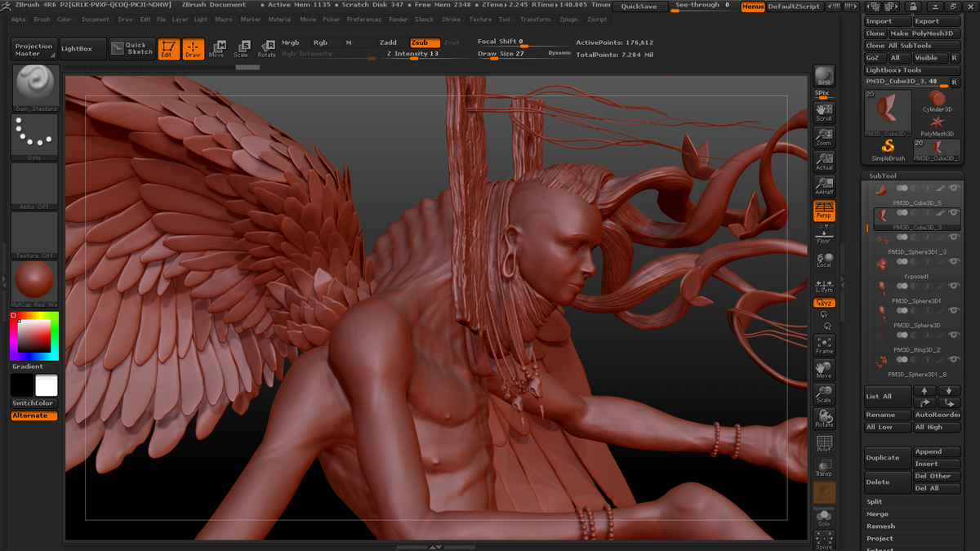
Task: Click the Xpose icon
Action: click(x=824, y=540)
